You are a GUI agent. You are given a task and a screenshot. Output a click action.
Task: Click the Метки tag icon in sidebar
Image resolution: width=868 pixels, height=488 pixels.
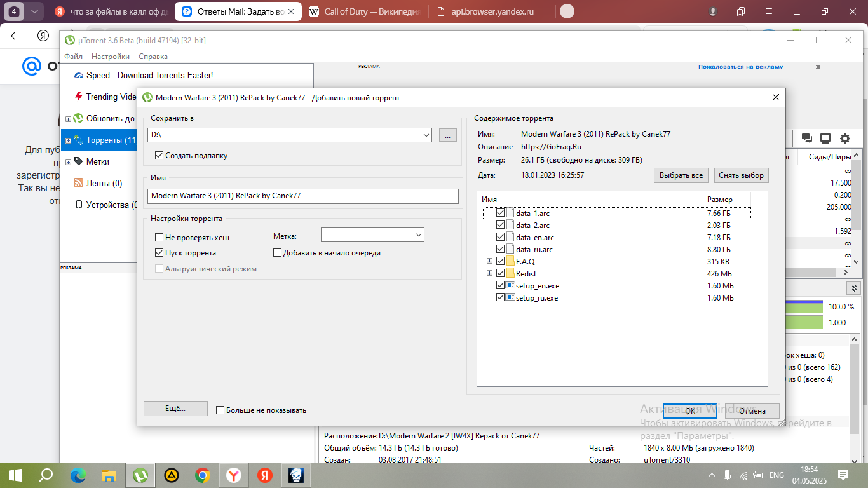pos(79,161)
